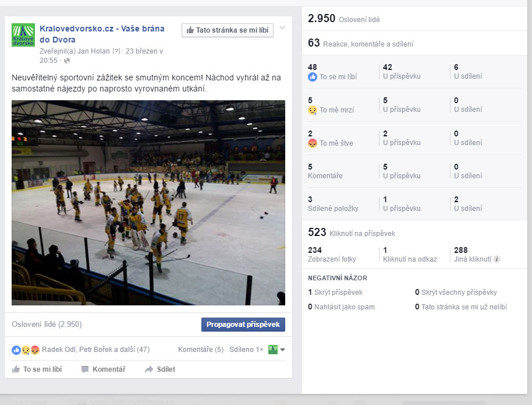
Task: Click the info icon beside 'Jiná kliknutí'
Action: (x=497, y=259)
